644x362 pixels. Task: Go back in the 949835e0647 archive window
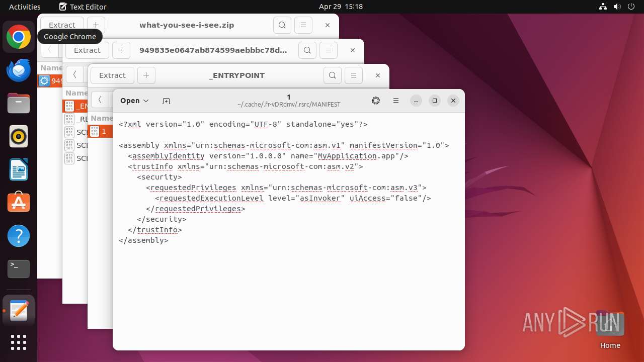(x=74, y=75)
